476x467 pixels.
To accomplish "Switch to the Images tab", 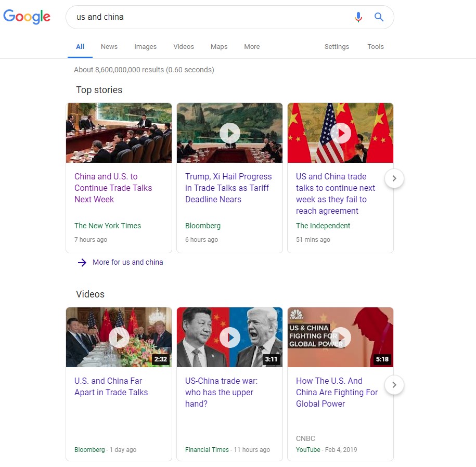I will click(146, 47).
